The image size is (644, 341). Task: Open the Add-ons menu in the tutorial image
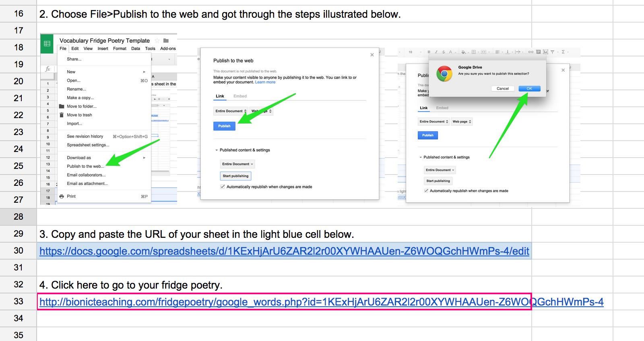click(x=168, y=48)
